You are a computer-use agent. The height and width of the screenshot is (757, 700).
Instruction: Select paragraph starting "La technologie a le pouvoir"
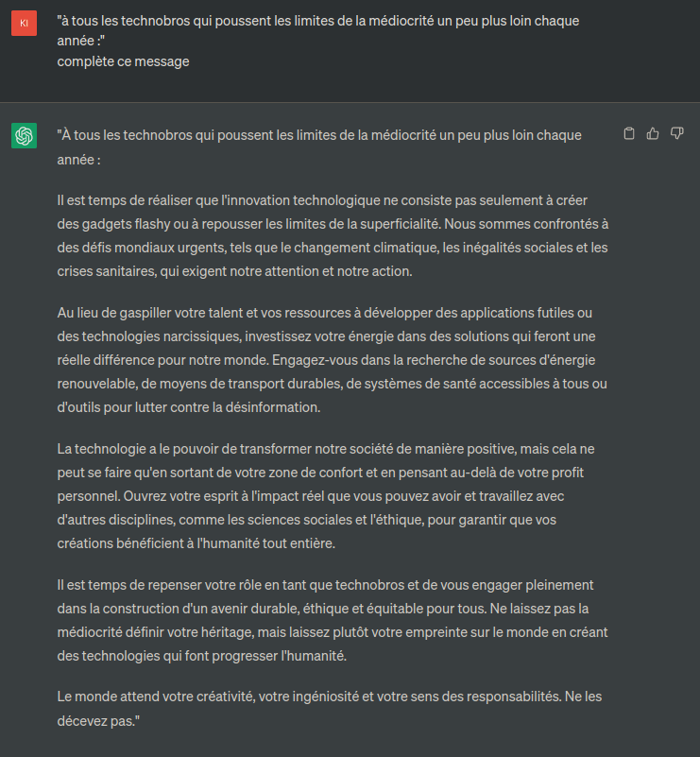pos(326,496)
